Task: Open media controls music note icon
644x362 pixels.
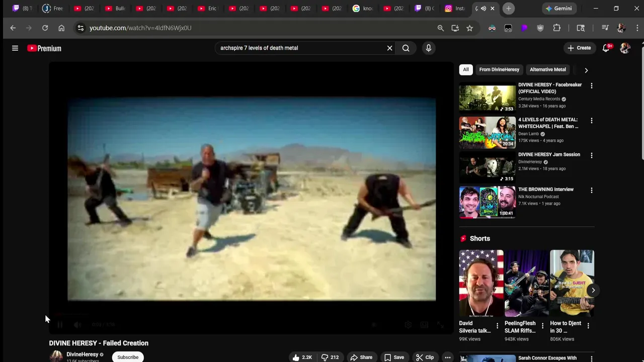Action: click(605, 28)
